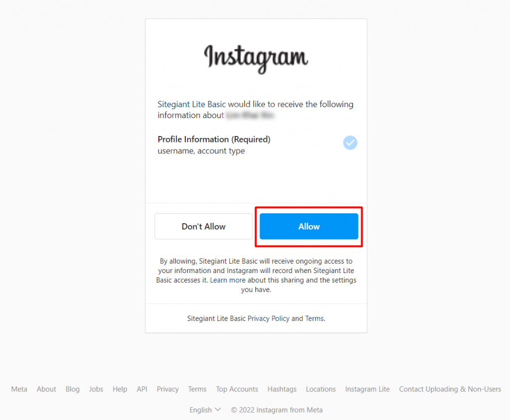
Task: Open the Instagram Lite footer link
Action: 367,389
